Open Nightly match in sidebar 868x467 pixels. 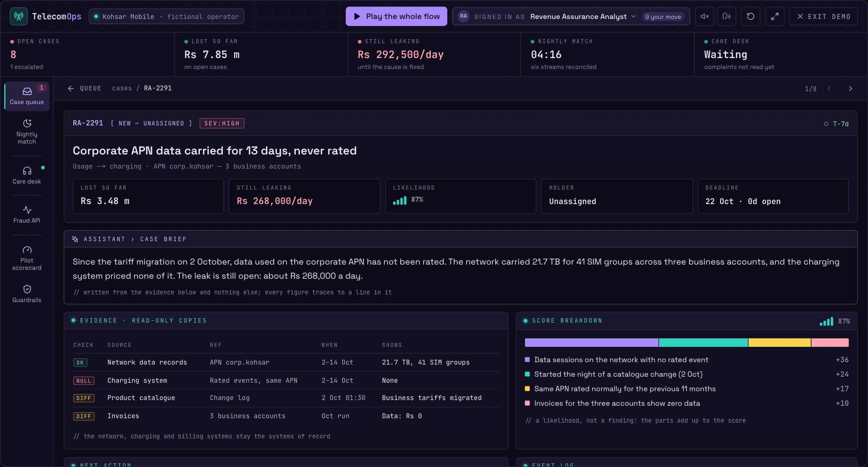[x=27, y=132]
